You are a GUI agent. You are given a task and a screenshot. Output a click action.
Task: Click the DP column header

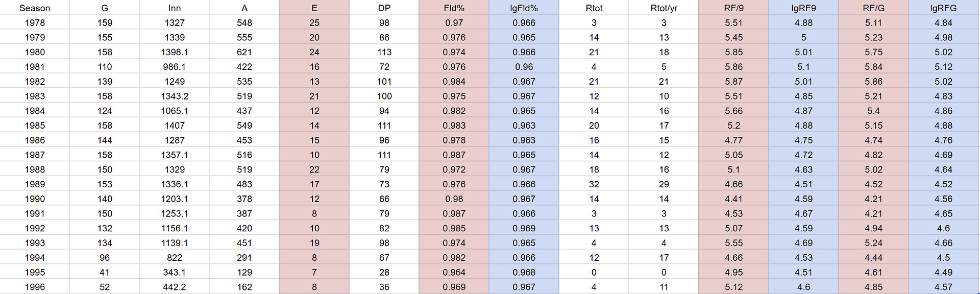pyautogui.click(x=384, y=8)
